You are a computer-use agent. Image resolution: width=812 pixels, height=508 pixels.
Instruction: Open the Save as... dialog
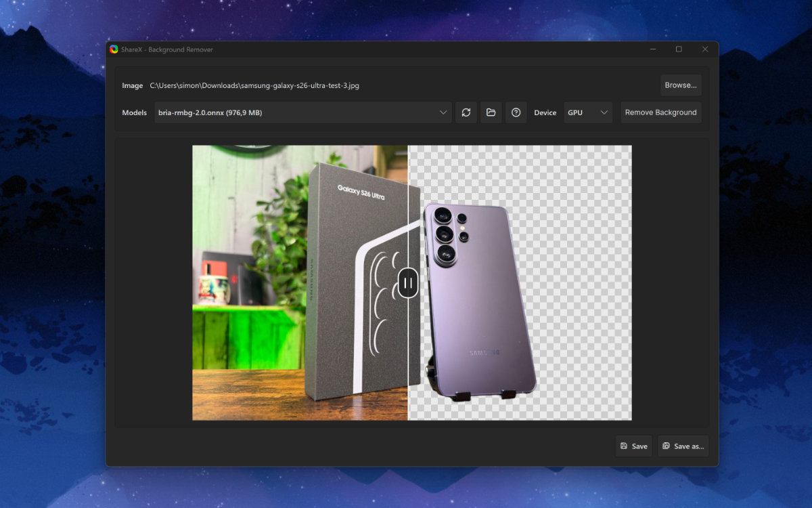683,446
